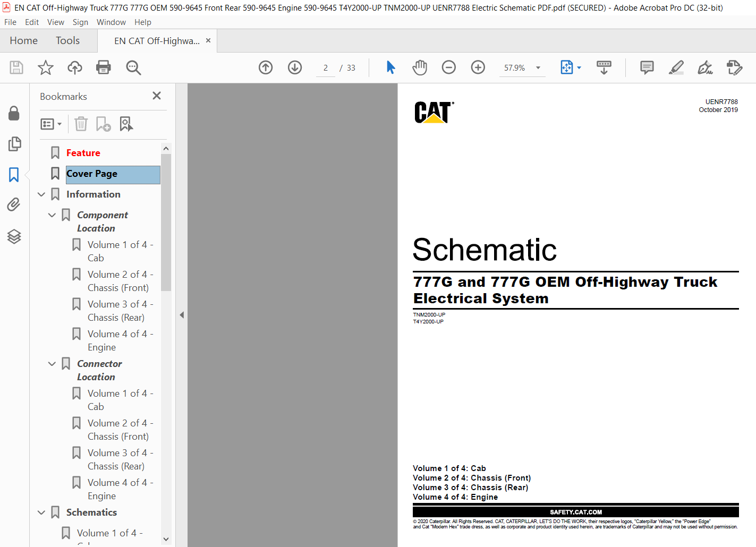This screenshot has height=547, width=756.
Task: Activate the Hand pan tool
Action: point(420,67)
